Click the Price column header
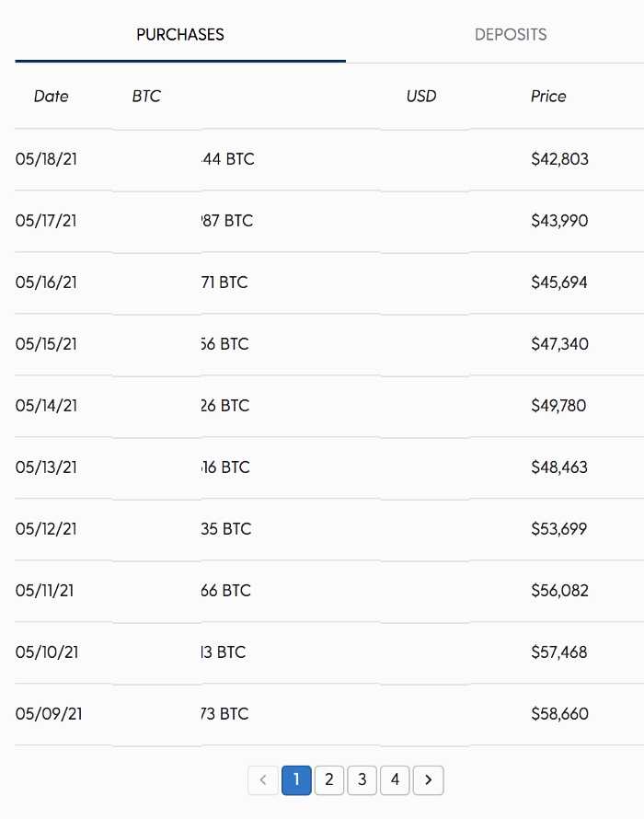This screenshot has width=644, height=819. 548,97
